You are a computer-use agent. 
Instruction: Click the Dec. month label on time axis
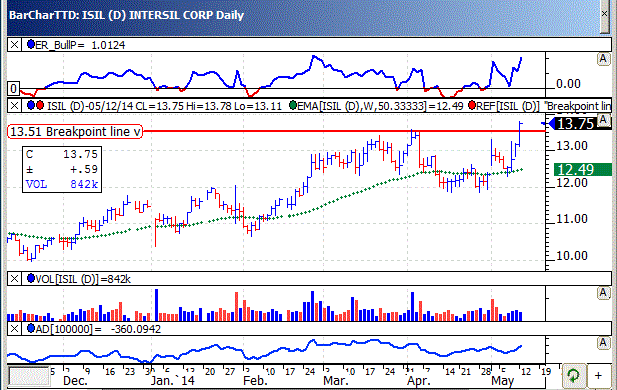tap(75, 381)
